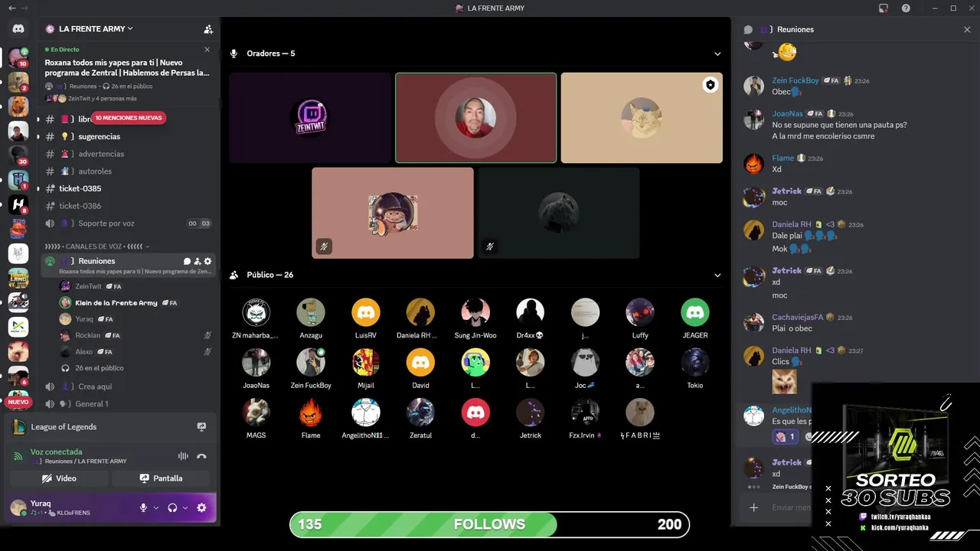Click the 135 FOLLOWS progress bar
The image size is (980, 551).
coord(489,524)
